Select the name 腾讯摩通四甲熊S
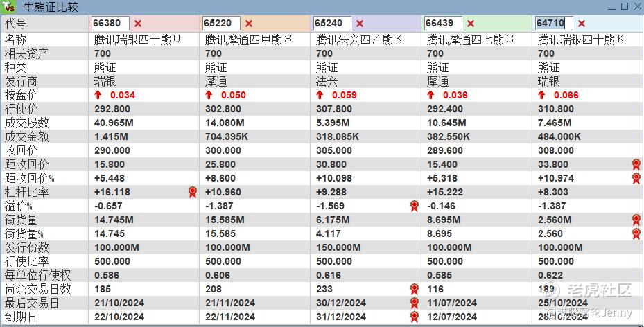This screenshot has width=644, height=327. 248,39
